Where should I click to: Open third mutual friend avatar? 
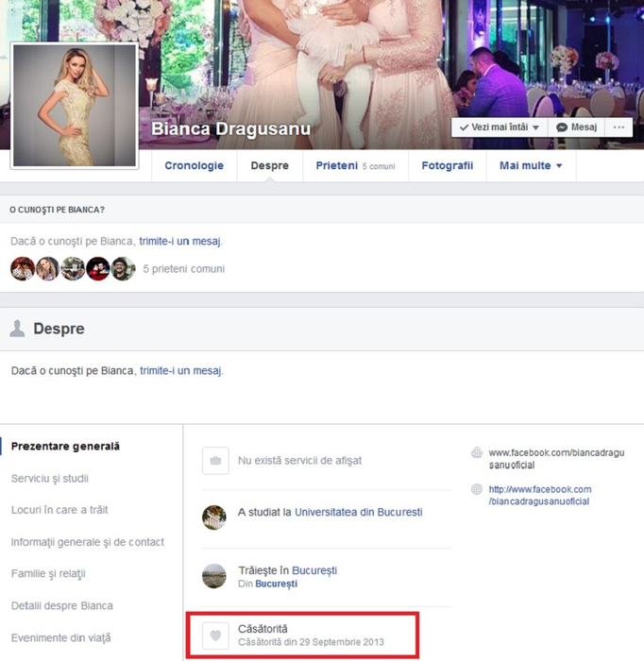[x=73, y=268]
